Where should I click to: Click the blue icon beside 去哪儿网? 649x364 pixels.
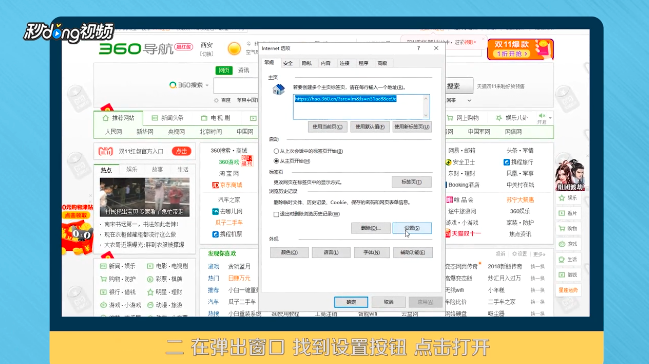pyautogui.click(x=215, y=212)
